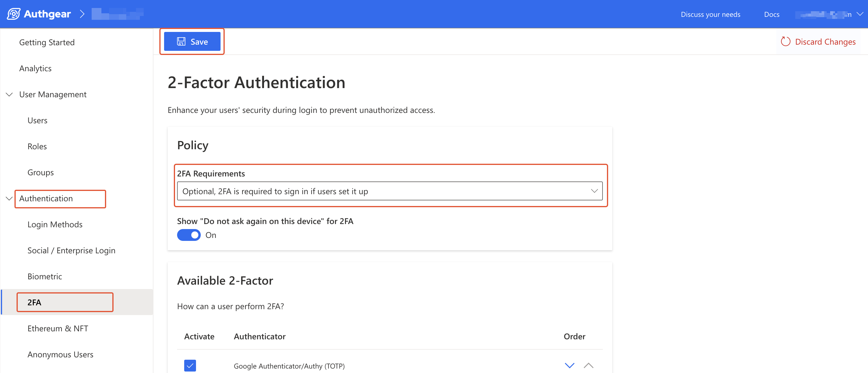Open Social / Enterprise Login page
868x373 pixels.
[72, 250]
